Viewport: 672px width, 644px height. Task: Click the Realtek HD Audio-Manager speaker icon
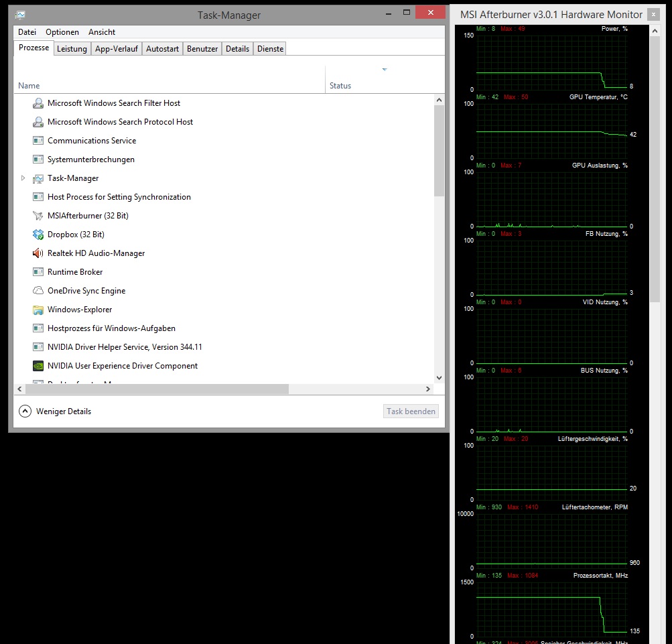38,253
